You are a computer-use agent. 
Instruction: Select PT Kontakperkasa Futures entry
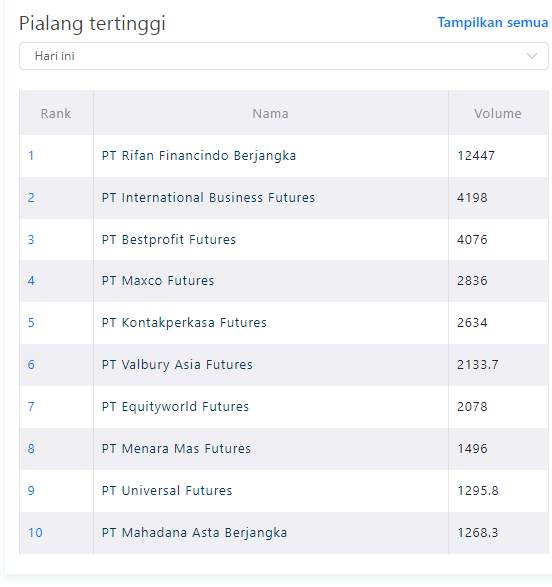[184, 323]
